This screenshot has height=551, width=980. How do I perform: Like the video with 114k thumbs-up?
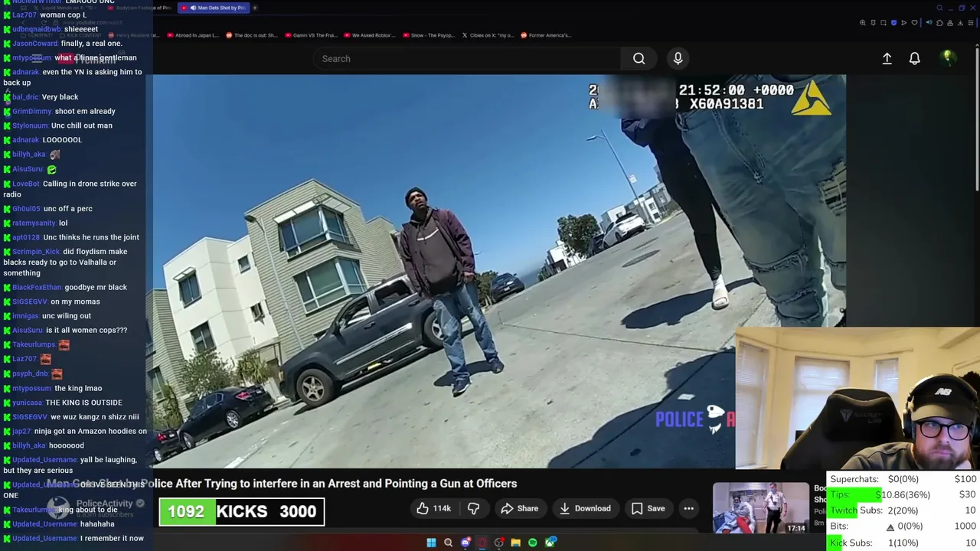coord(433,508)
